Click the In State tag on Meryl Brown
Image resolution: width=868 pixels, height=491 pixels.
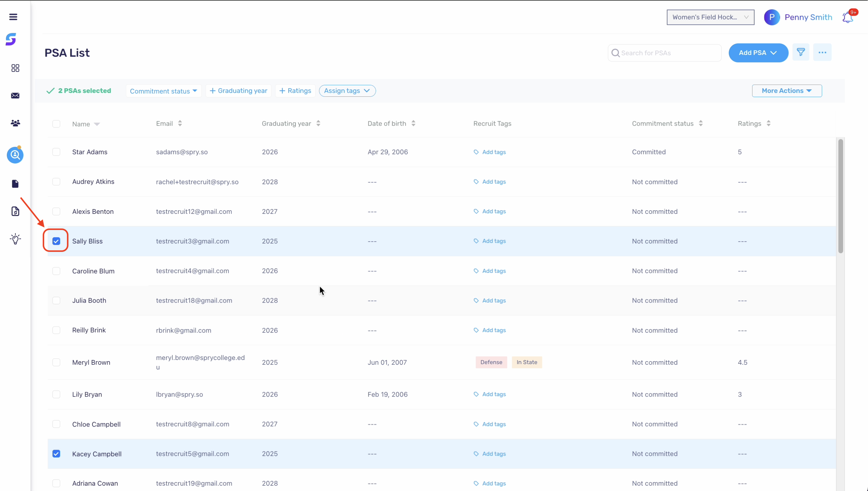527,362
